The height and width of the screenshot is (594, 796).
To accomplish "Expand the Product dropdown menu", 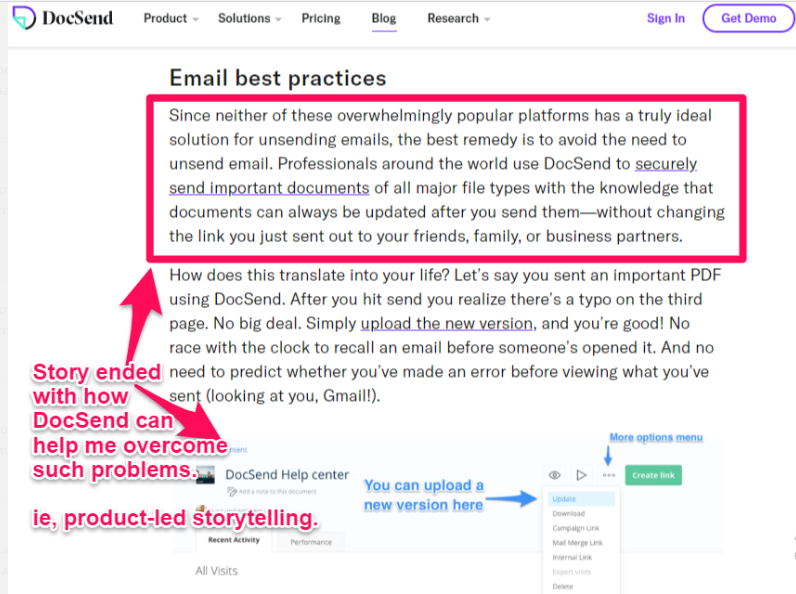I will click(x=171, y=18).
